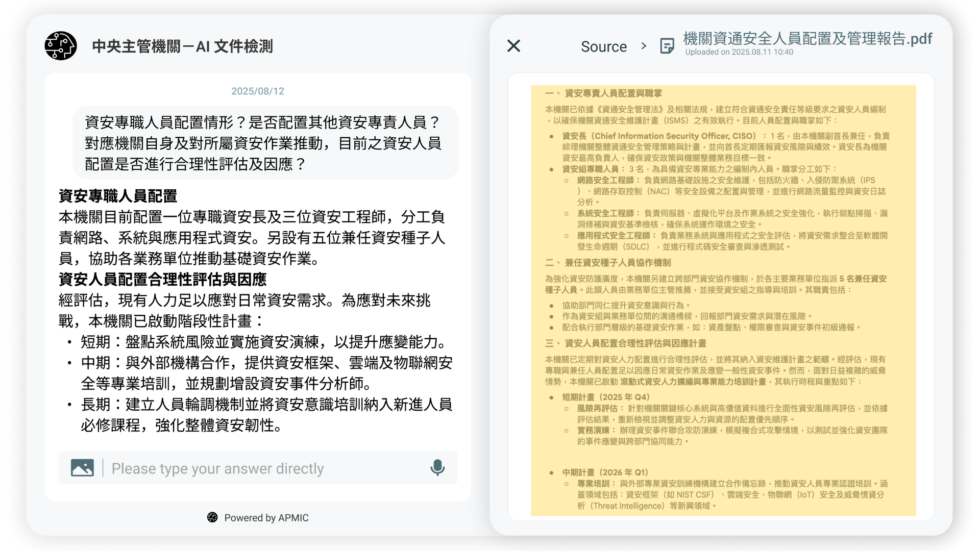Close the source panel with X
Screen dimensions: 980x551
pyautogui.click(x=513, y=46)
